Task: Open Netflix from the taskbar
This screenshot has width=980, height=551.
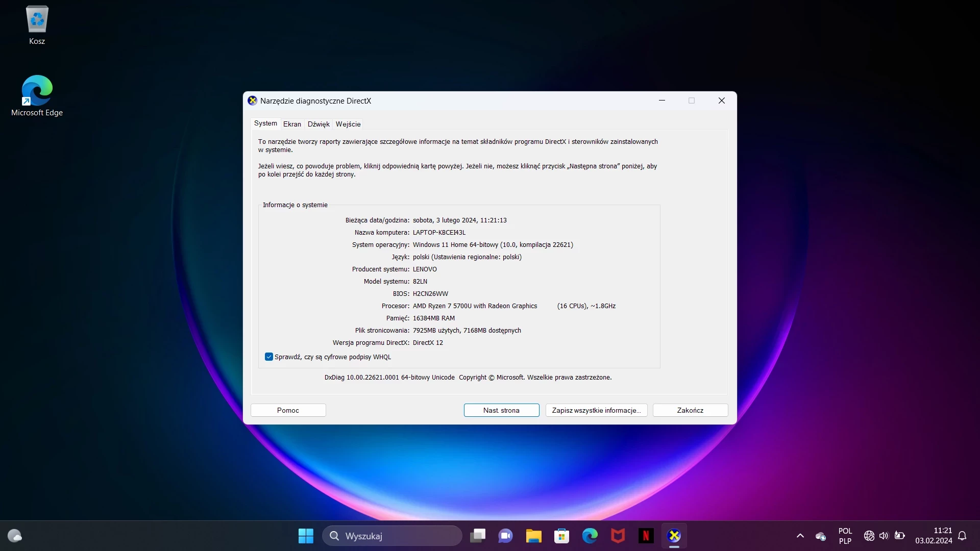Action: pyautogui.click(x=646, y=536)
